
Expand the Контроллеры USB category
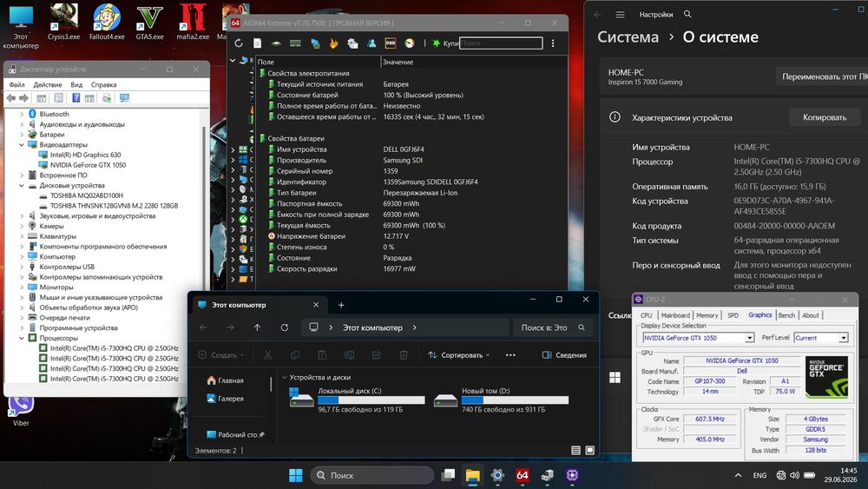point(22,267)
